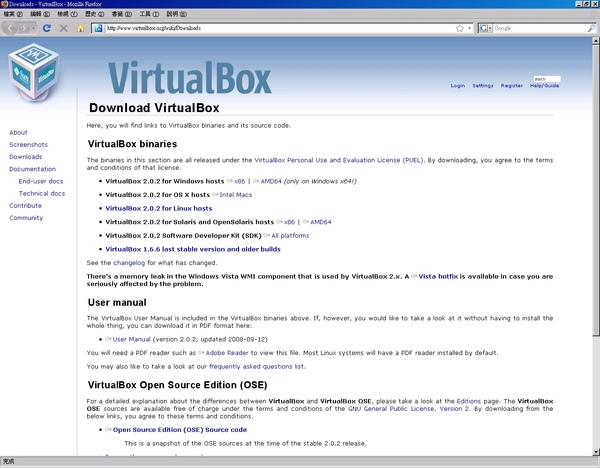Viewport: 600px width, 468px height.
Task: Open Open Source Edition (OSE) Source code link
Action: 180,430
